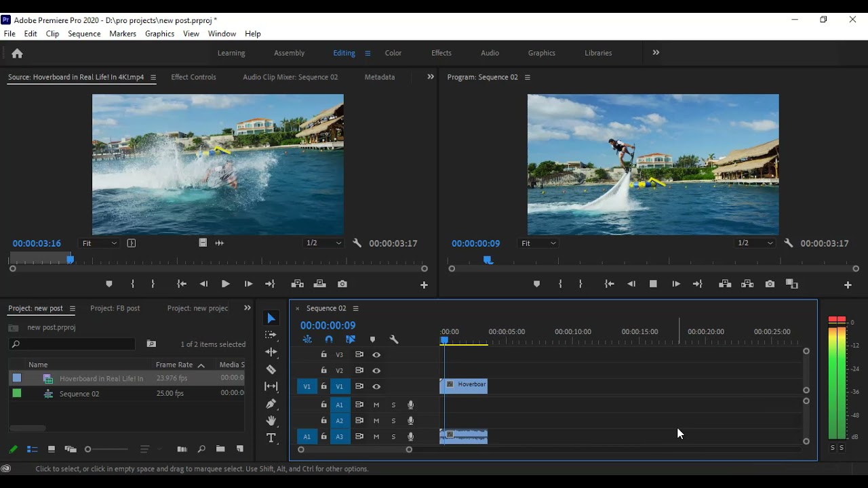This screenshot has height=488, width=868.
Task: Select the Razor tool in the toolbar
Action: click(271, 369)
